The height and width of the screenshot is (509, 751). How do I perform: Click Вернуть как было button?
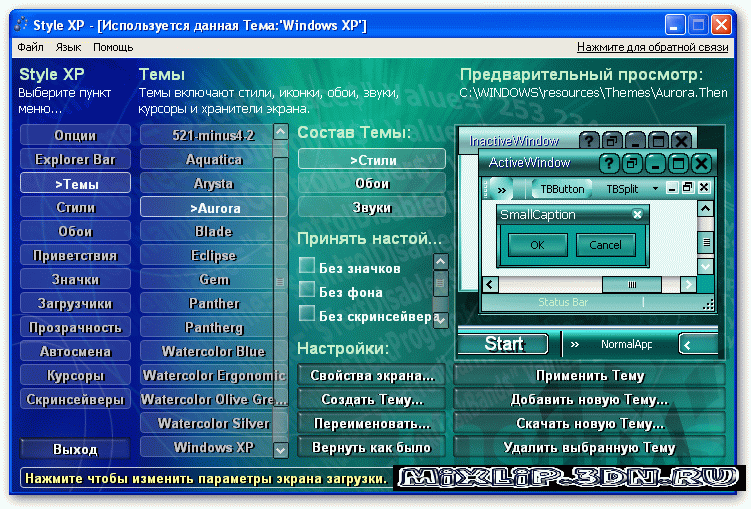click(372, 446)
